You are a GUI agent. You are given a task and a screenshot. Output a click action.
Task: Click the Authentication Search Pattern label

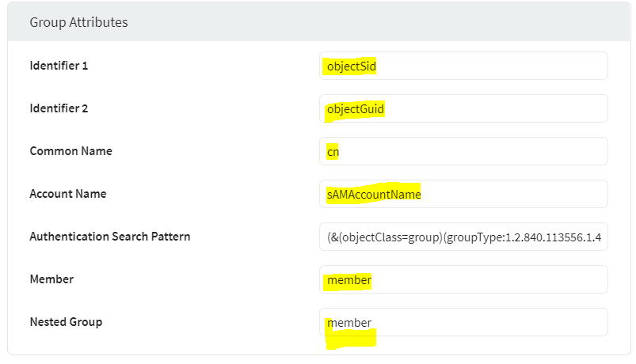(110, 237)
